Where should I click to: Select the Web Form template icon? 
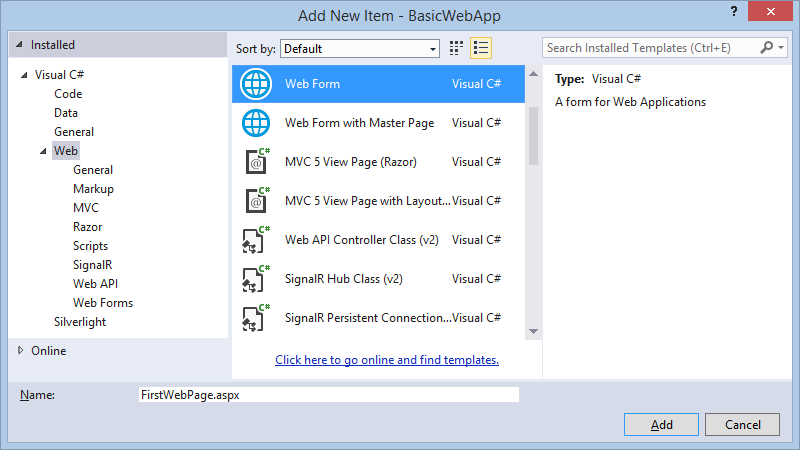click(x=256, y=84)
